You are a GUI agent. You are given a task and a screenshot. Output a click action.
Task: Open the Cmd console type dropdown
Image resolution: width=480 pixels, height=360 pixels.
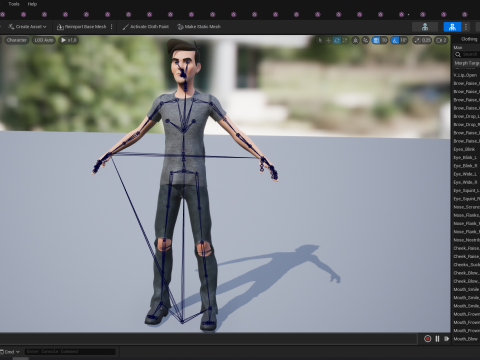click(10, 352)
